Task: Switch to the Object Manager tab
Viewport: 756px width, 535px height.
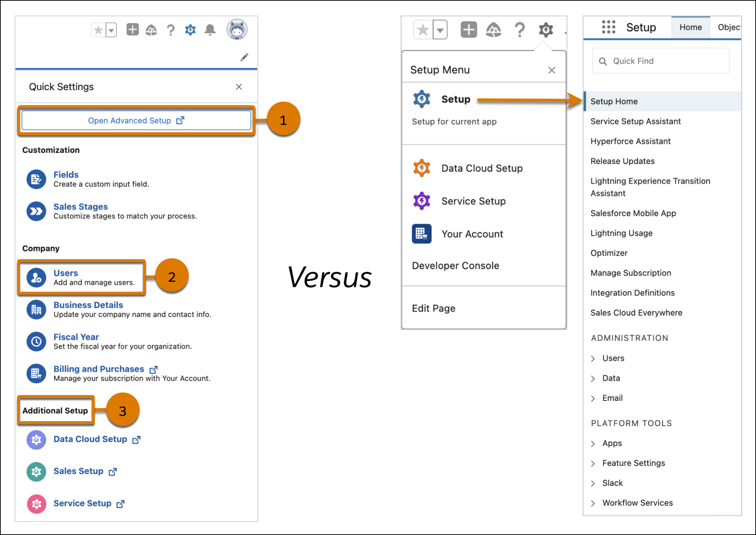Action: pyautogui.click(x=729, y=27)
